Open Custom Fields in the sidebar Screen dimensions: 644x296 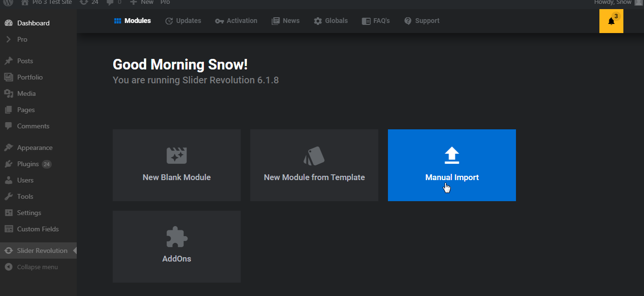38,229
